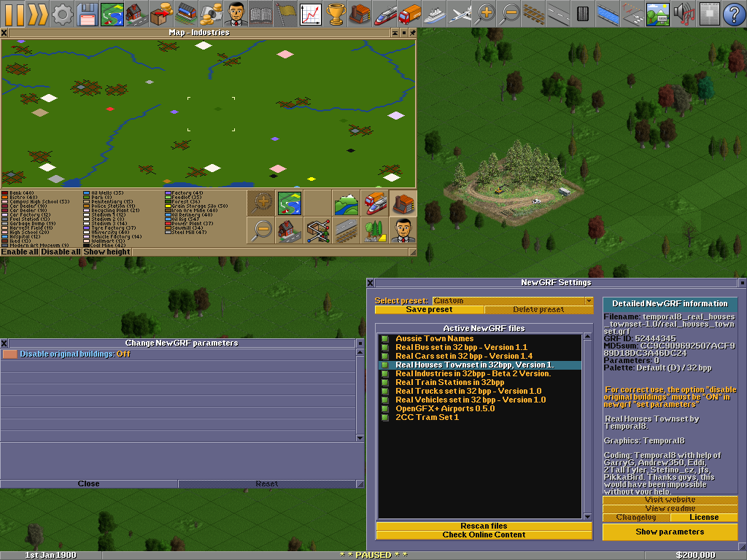The height and width of the screenshot is (560, 747).
Task: Open the finances coins icon
Action: (x=211, y=13)
